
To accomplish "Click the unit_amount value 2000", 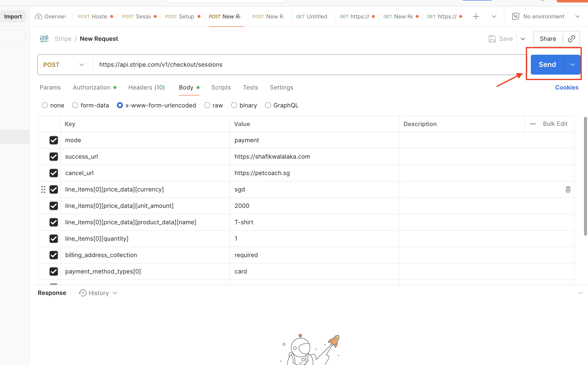I will (242, 206).
